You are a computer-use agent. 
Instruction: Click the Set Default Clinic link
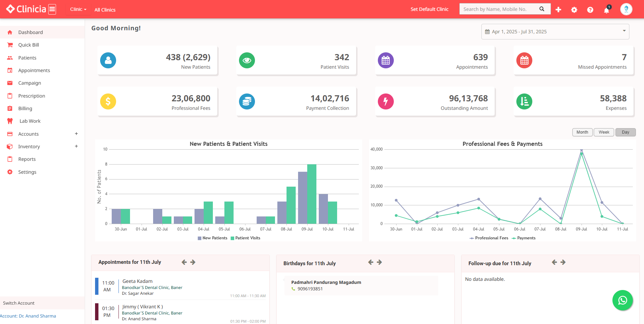coord(429,9)
